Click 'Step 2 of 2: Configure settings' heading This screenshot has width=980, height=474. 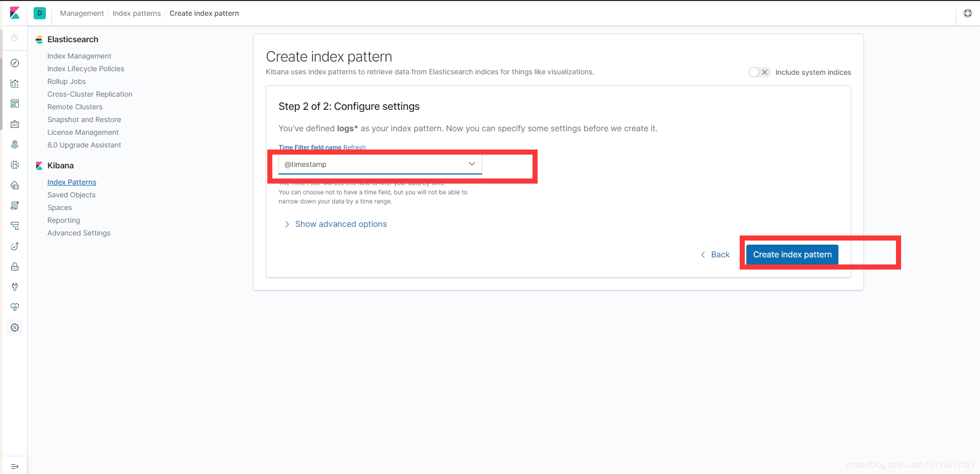pyautogui.click(x=349, y=106)
